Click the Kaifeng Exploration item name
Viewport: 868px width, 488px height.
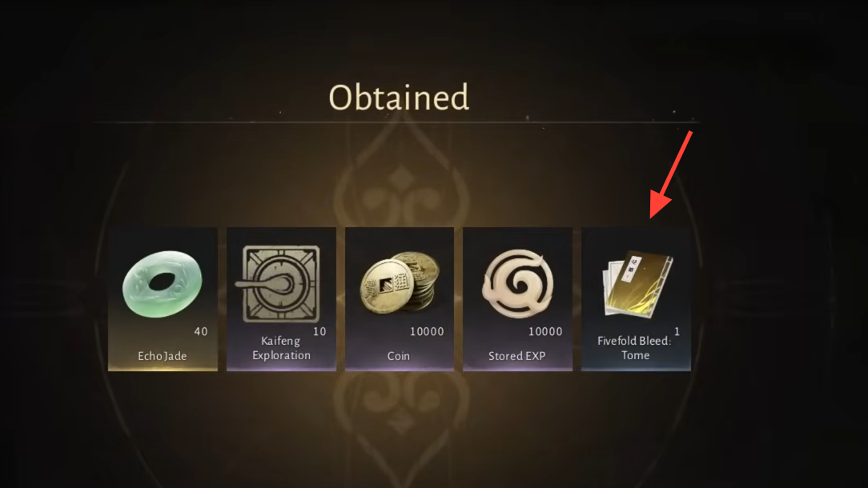281,348
